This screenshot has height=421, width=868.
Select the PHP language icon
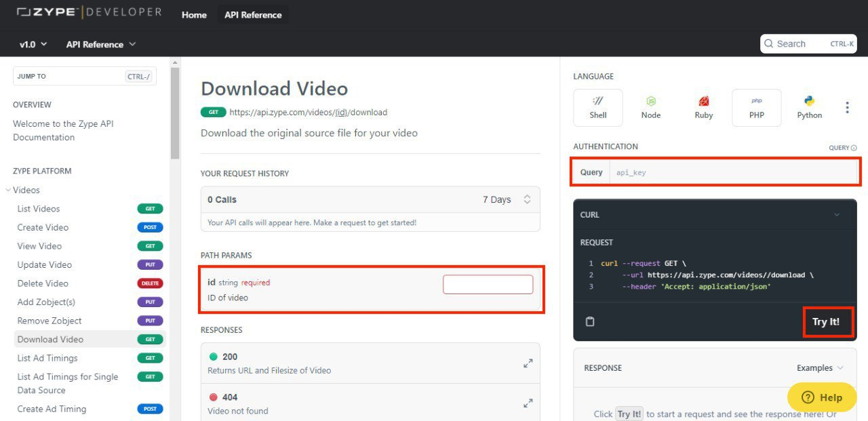coord(757,108)
